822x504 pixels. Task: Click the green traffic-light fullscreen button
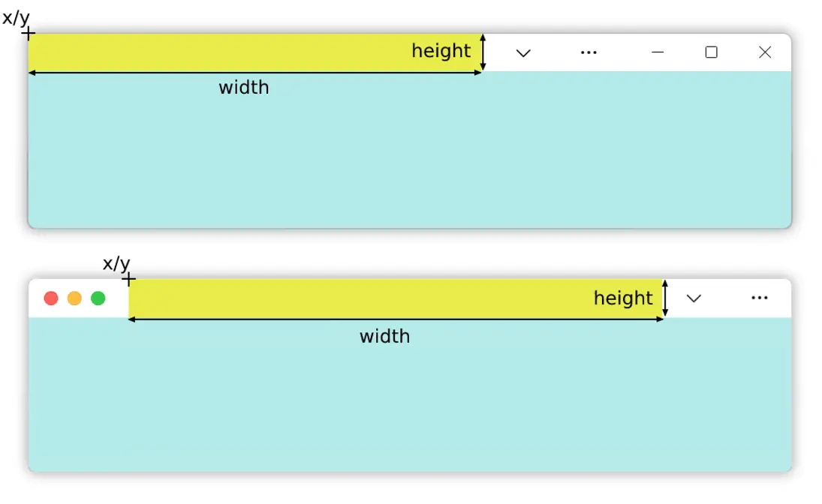click(98, 298)
